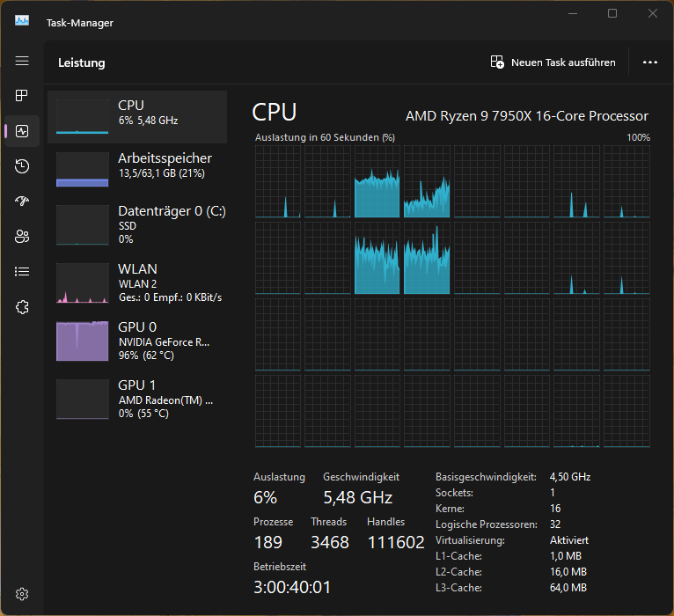The height and width of the screenshot is (616, 674).
Task: Select GPU 0 NVIDIA GeForce entry
Action: 137,341
